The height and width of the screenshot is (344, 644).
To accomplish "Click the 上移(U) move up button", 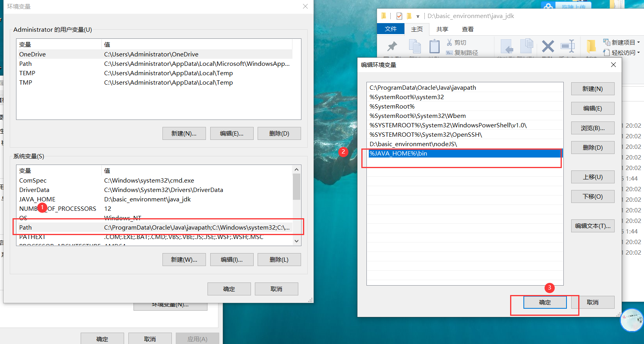I will 593,177.
